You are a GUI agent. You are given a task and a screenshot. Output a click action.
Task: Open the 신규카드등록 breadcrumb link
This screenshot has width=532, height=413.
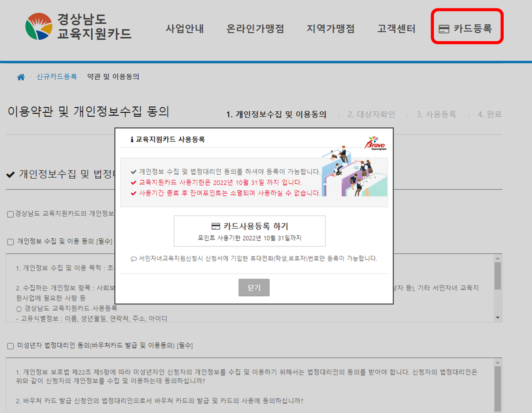[56, 77]
